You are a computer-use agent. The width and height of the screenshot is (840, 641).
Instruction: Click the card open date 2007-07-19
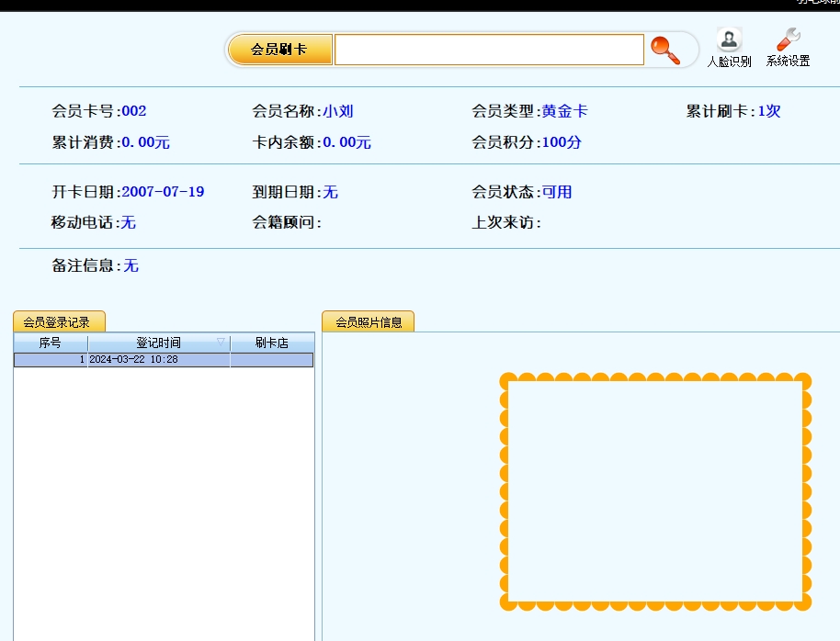[163, 192]
